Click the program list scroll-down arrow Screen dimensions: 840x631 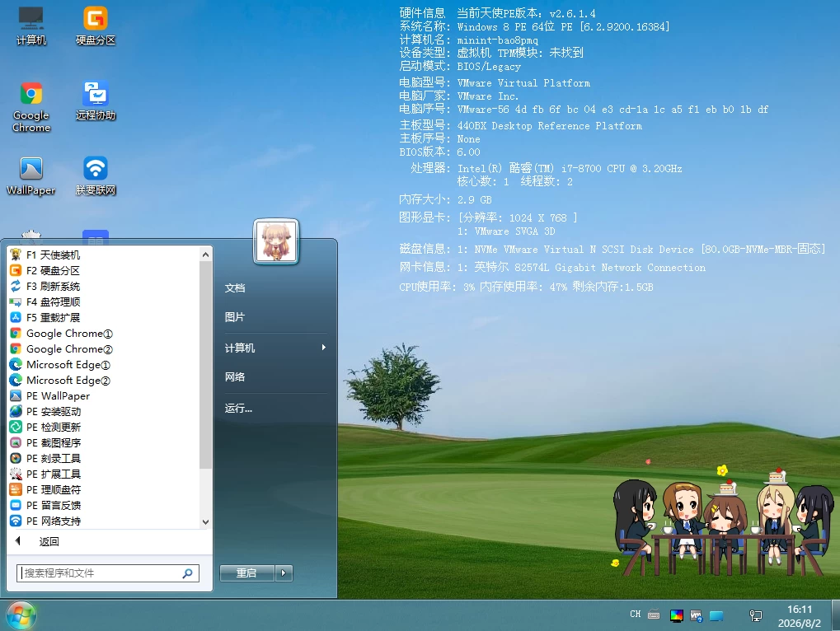pyautogui.click(x=206, y=521)
